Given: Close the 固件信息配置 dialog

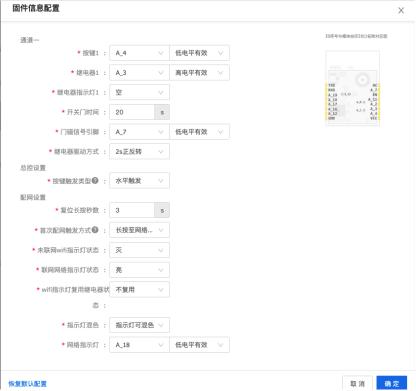Looking at the screenshot, I should pos(401,10).
